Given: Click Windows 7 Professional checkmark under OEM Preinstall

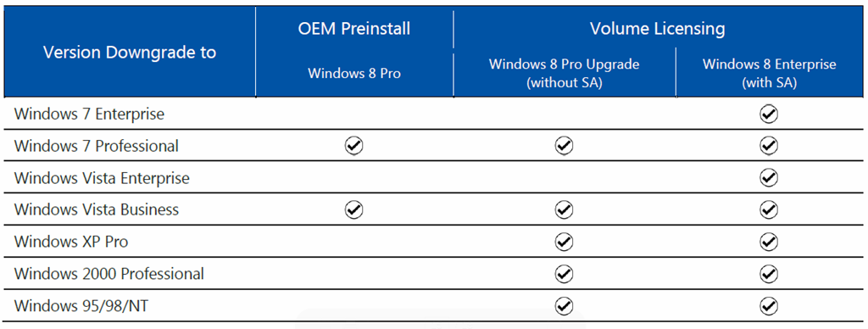Looking at the screenshot, I should [354, 146].
